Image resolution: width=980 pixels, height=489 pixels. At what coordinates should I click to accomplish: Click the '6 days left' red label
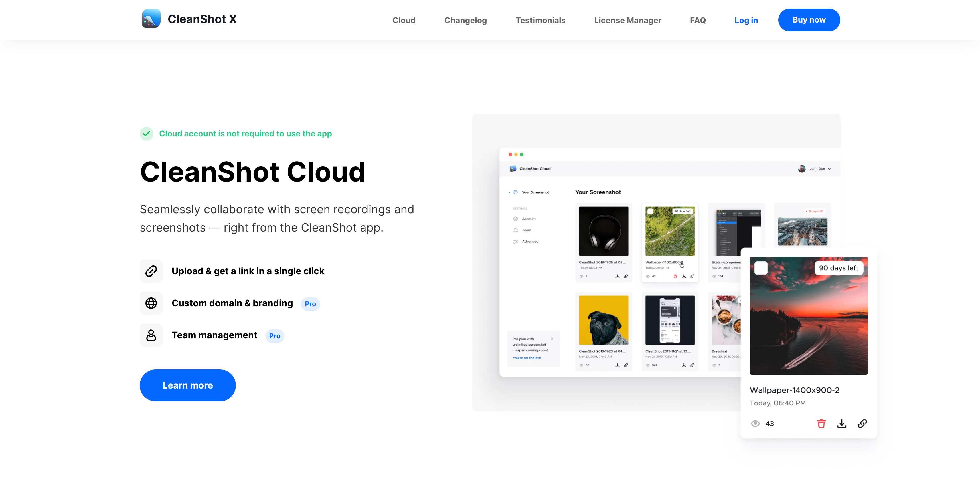[x=815, y=211]
